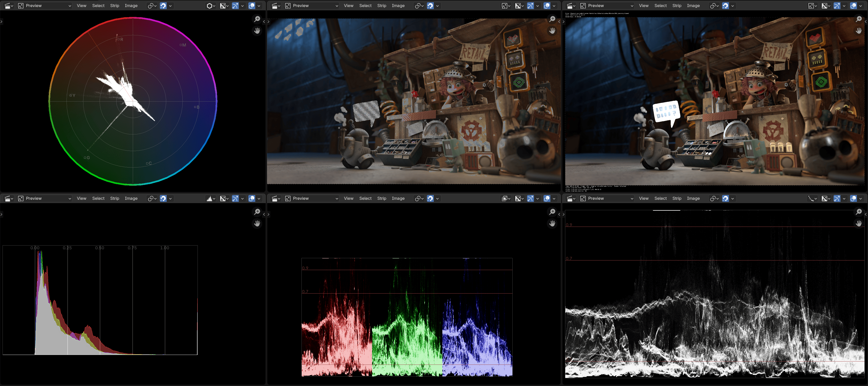The width and height of the screenshot is (868, 386).
Task: Toggle snapping in vectorscope panel header
Action: click(163, 6)
